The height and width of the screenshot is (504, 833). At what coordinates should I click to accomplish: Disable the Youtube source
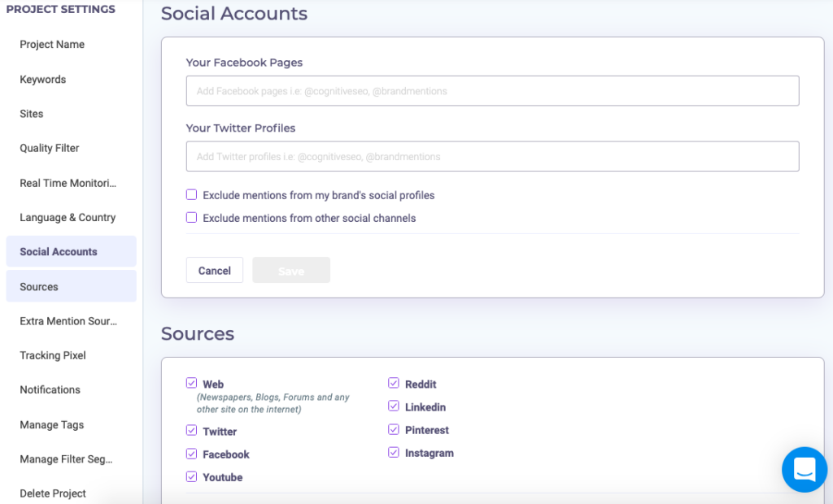click(192, 476)
